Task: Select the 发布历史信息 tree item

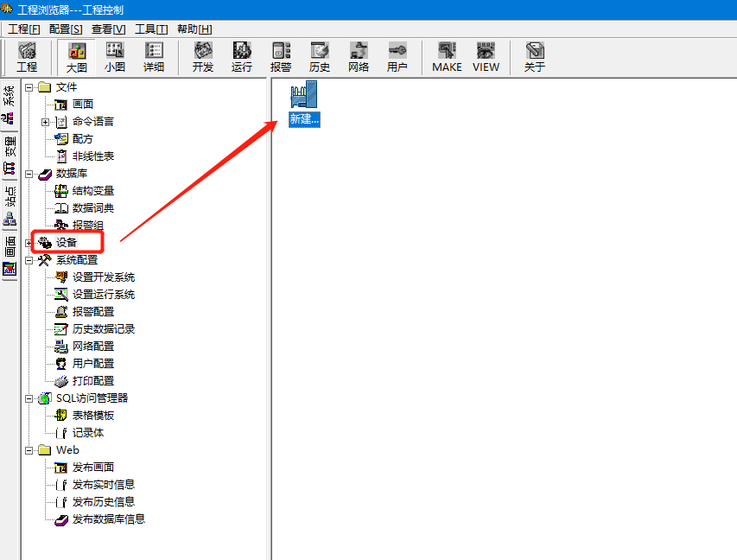Action: pyautogui.click(x=104, y=502)
